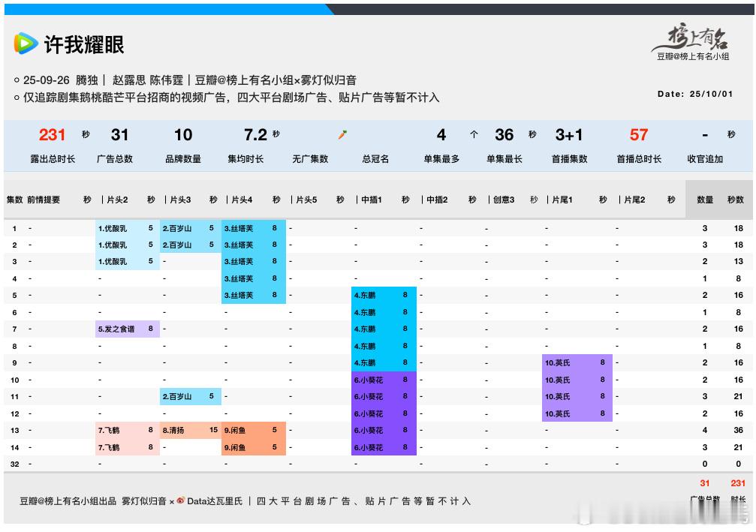Click the 秒数 column header

pos(736,200)
